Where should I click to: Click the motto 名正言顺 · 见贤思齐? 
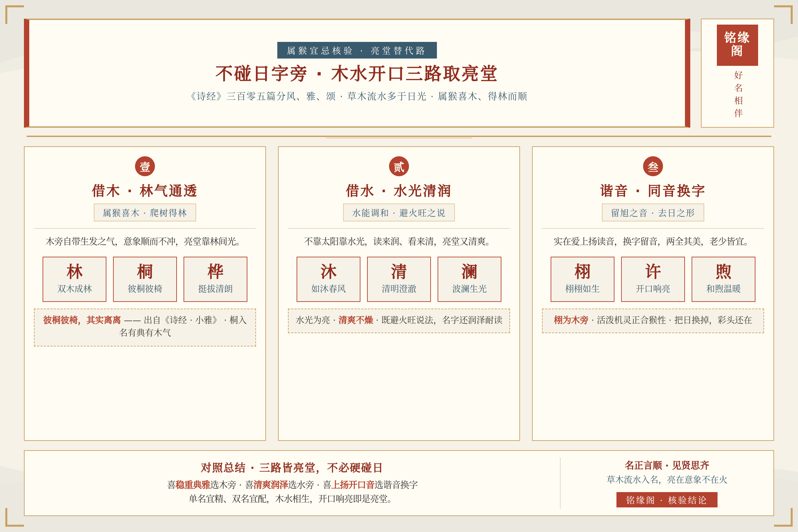pyautogui.click(x=667, y=465)
